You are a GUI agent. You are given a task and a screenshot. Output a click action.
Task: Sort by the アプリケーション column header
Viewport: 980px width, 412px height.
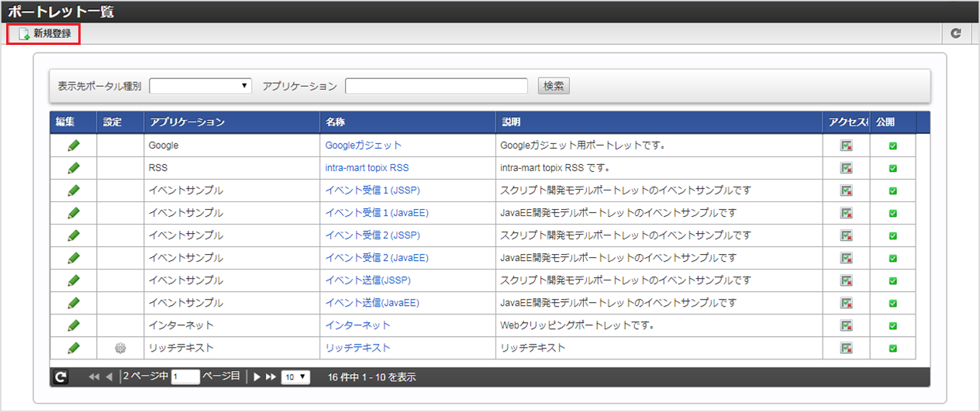click(232, 122)
